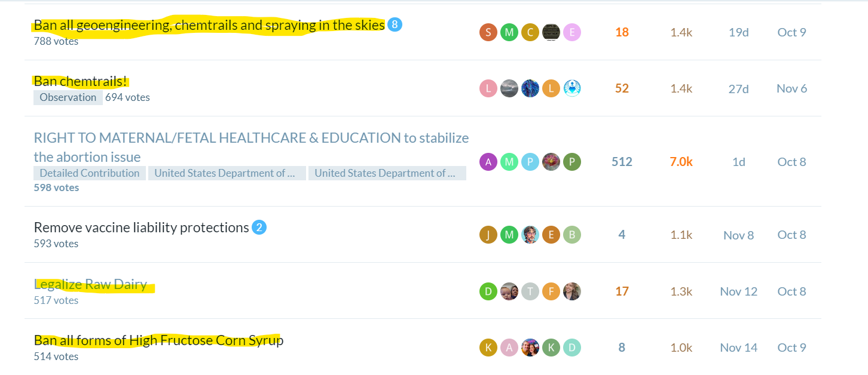Viewport: 868px width, 375px height.
Task: Open the pink E avatar on the geoengineering topic
Action: point(572,32)
